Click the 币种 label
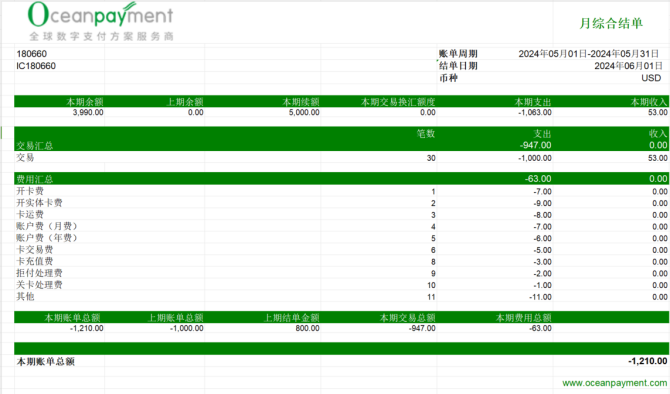Screen dimensions: 670x394 pos(448,78)
